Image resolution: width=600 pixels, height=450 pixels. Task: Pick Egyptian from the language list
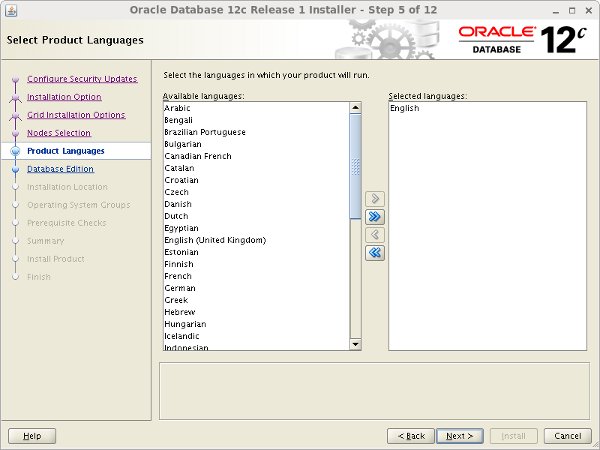(x=256, y=228)
